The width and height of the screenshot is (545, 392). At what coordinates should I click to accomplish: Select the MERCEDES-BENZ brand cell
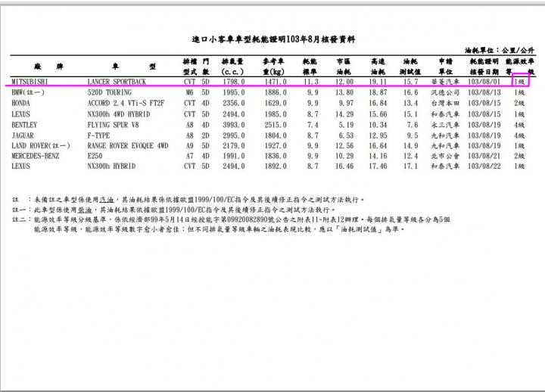[x=35, y=157]
